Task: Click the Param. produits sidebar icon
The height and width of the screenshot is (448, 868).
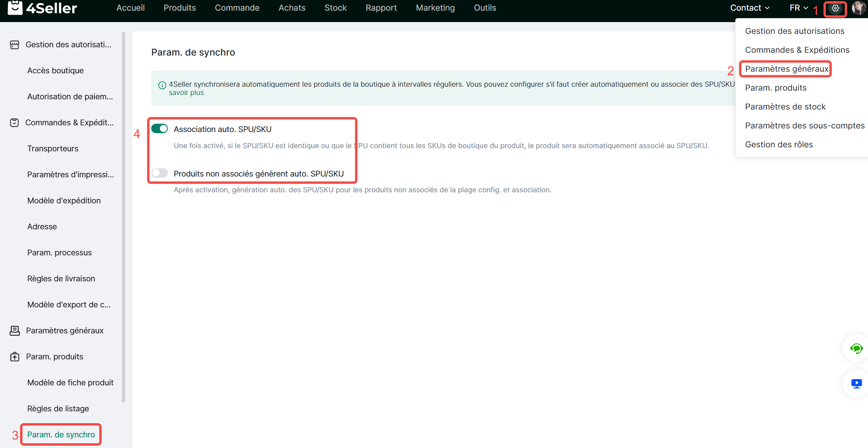Action: pos(15,357)
